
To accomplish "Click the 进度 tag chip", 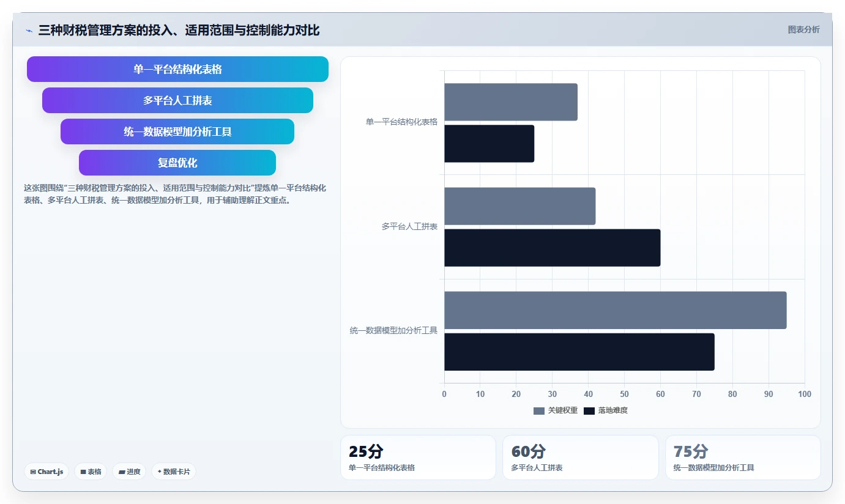I will coord(129,472).
